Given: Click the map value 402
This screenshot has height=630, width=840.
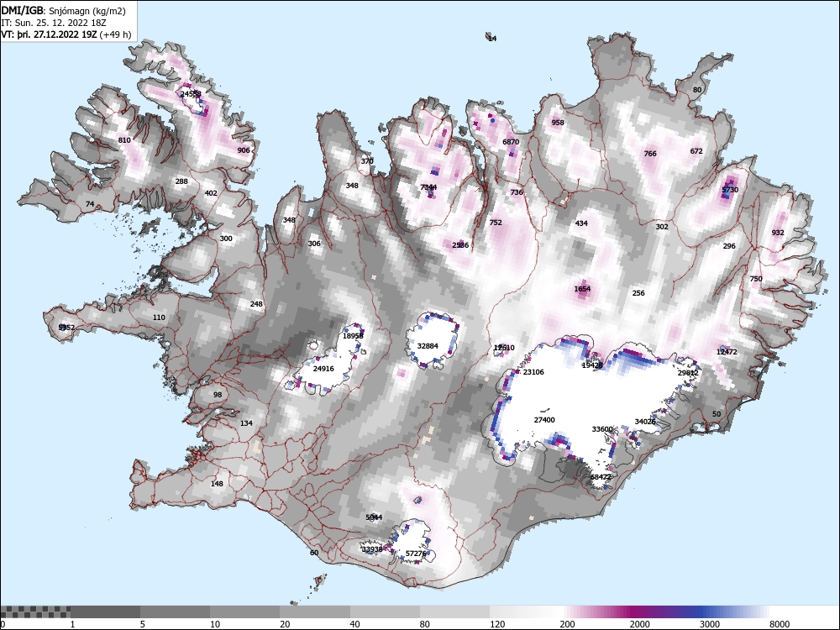Looking at the screenshot, I should click(211, 193).
